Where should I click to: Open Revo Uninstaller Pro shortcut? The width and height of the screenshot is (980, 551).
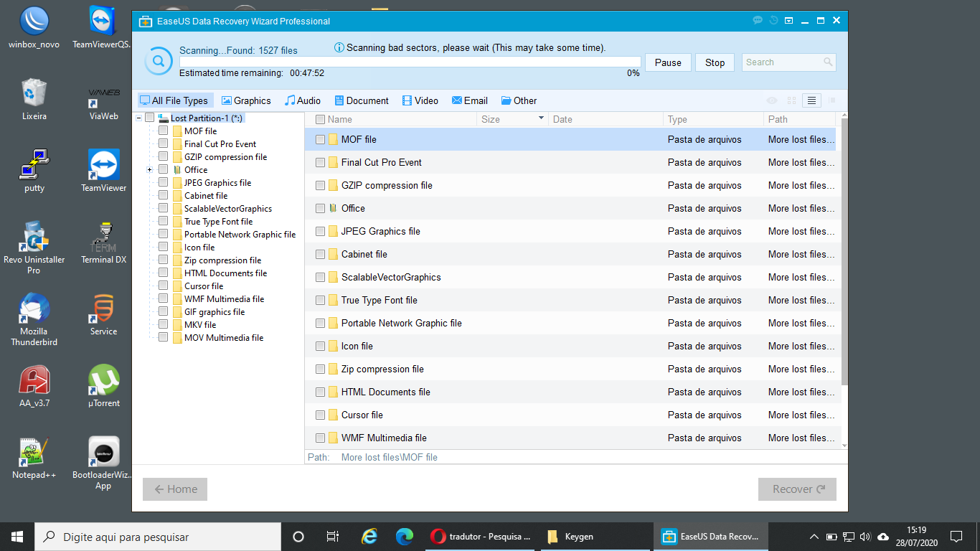34,248
